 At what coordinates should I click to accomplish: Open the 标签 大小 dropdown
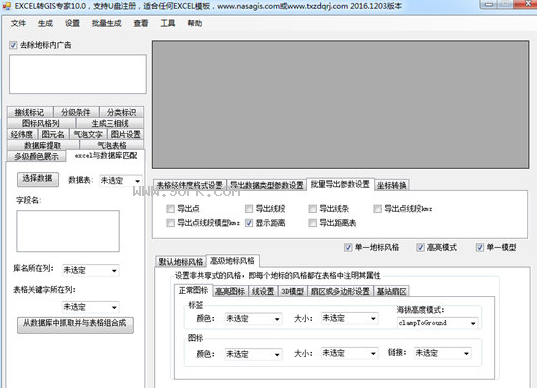click(349, 318)
